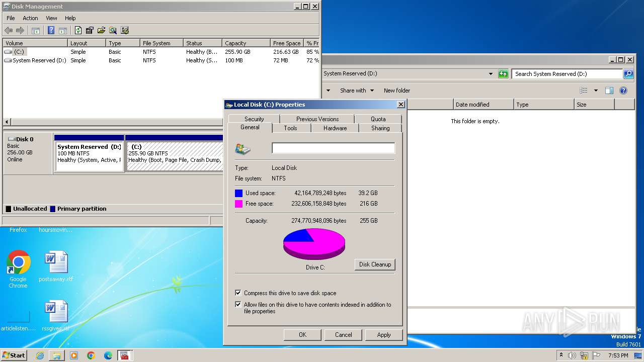
Task: Switch to the Quota tab
Action: coord(378,119)
